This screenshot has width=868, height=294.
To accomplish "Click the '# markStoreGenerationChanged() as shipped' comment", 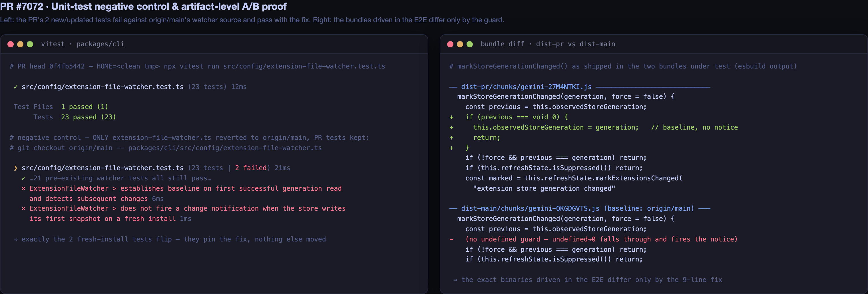I will (x=623, y=66).
